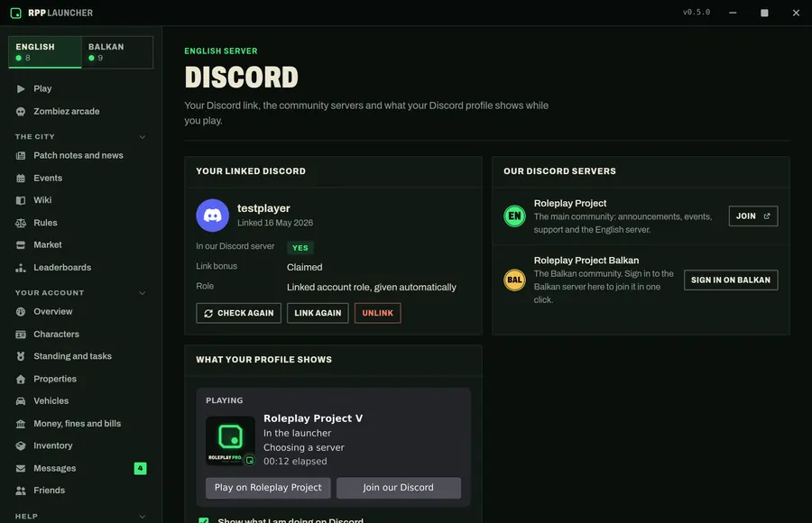This screenshot has height=523, width=812.
Task: Open Play in the sidebar
Action: (x=80, y=89)
